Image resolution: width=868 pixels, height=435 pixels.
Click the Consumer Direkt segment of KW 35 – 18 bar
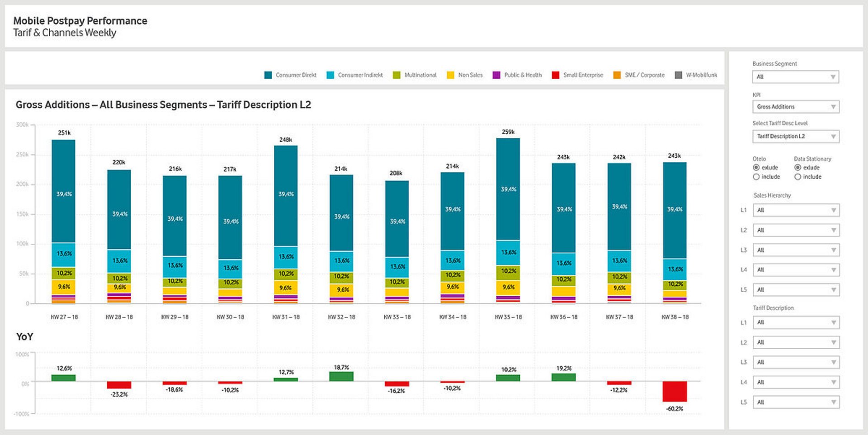[x=508, y=189]
